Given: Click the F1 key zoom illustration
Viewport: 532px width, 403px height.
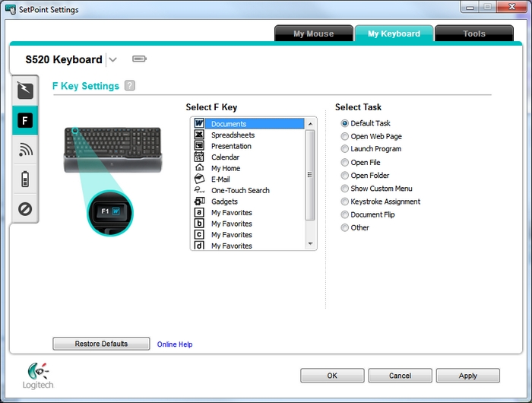Looking at the screenshot, I should tap(110, 213).
